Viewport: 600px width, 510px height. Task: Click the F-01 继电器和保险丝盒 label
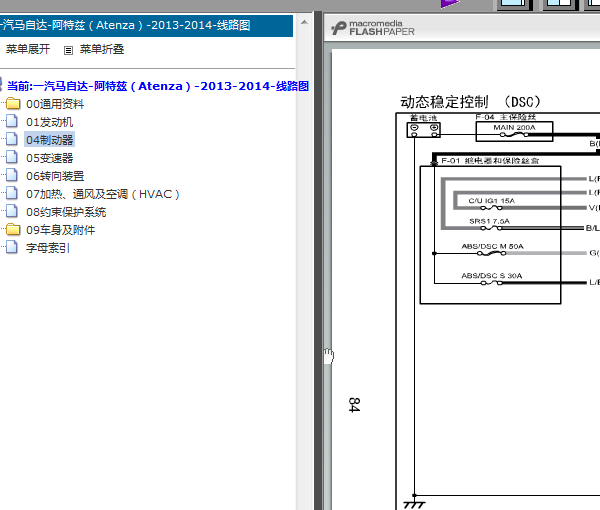tap(490, 161)
